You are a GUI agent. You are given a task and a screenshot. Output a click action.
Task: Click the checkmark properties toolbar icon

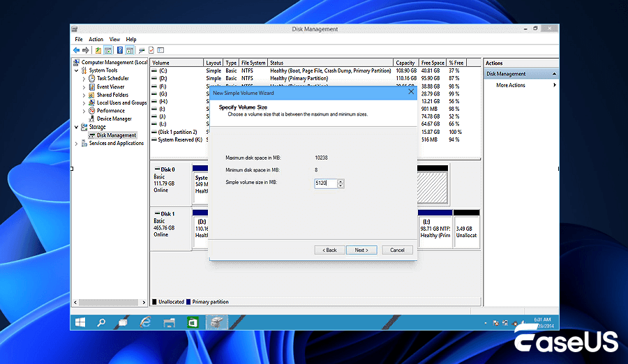click(151, 50)
